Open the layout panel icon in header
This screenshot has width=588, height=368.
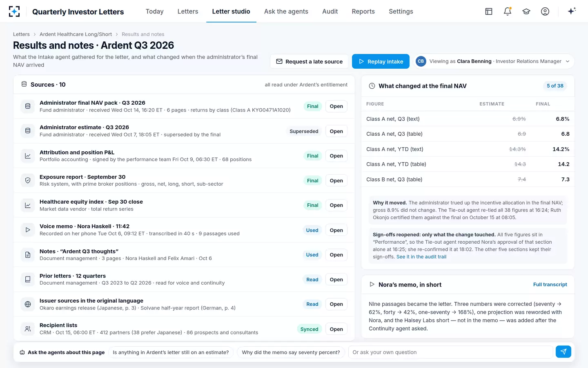coord(489,11)
